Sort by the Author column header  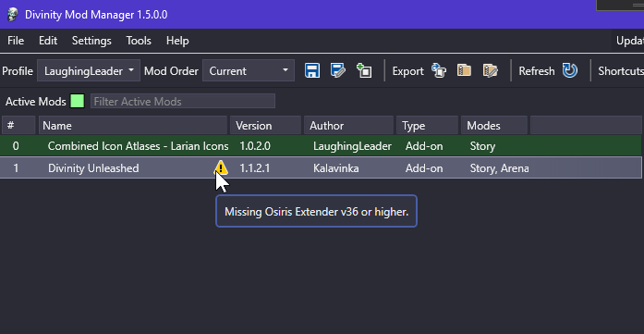(348, 126)
